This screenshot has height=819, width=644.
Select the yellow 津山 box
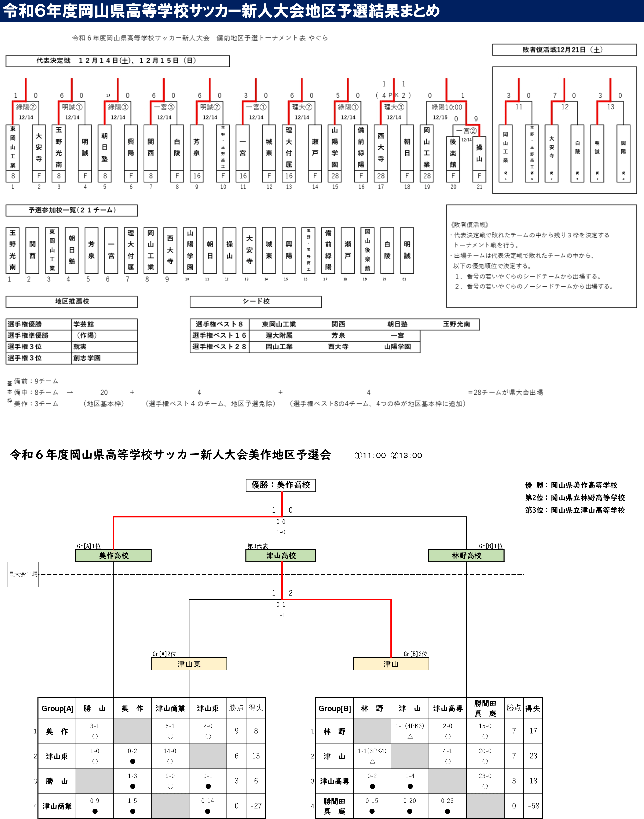point(391,664)
